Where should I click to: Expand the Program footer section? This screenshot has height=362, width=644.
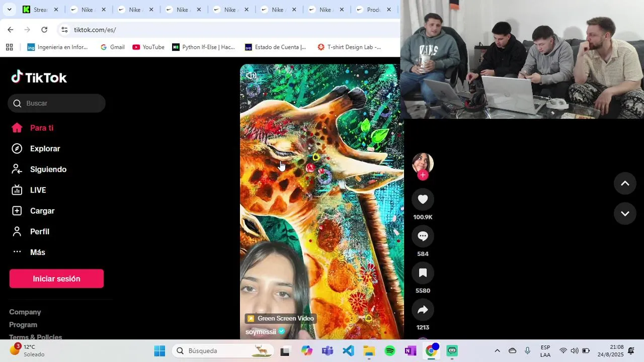pos(23,325)
